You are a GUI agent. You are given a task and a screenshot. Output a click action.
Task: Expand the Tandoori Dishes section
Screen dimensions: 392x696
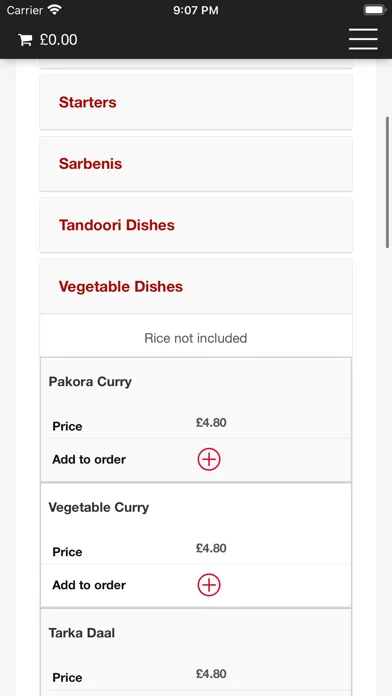(196, 225)
